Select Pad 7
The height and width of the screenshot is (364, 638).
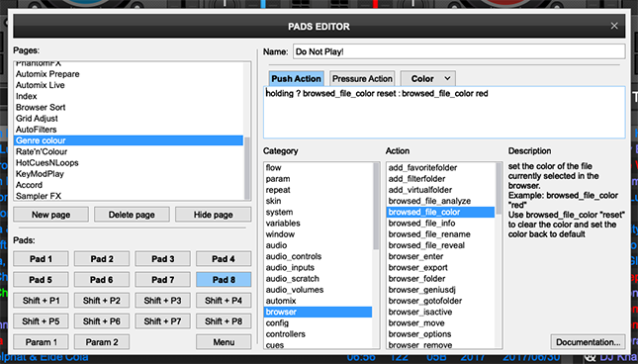pyautogui.click(x=163, y=279)
